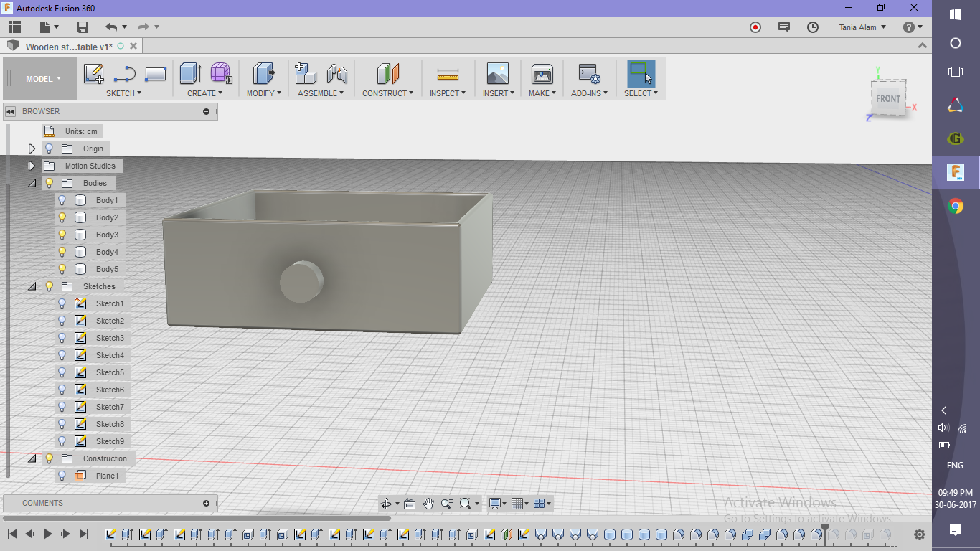The height and width of the screenshot is (551, 980).
Task: Open the SKETCH menu
Action: tap(123, 93)
